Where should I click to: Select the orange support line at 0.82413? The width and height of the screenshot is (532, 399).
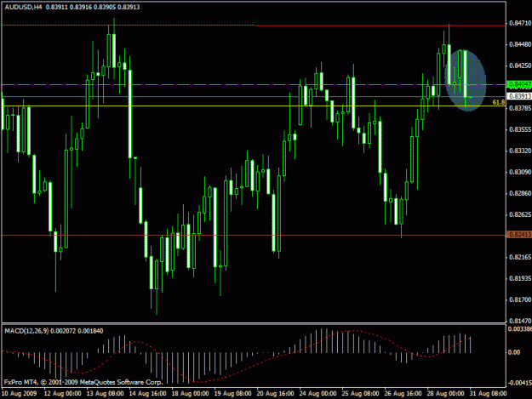point(254,235)
